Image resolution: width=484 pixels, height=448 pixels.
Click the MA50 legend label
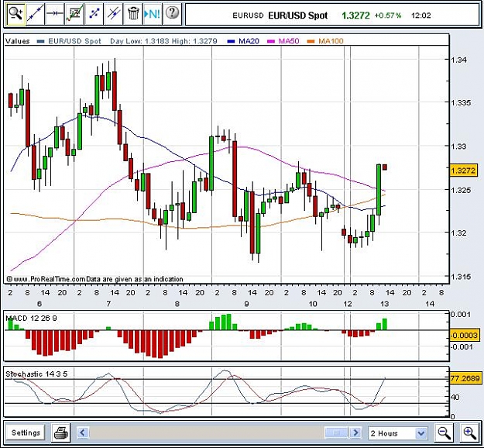pos(289,41)
